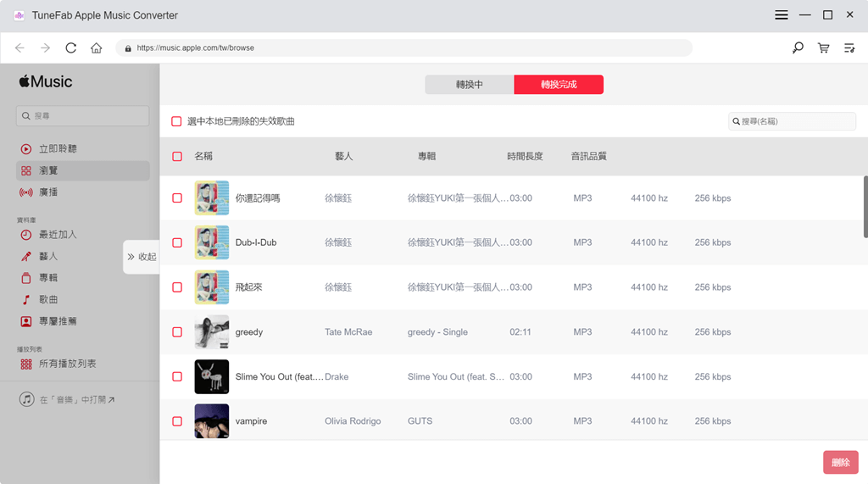Screen dimensions: 868x484
Task: Click the 02:11 duration value
Action: tap(520, 332)
